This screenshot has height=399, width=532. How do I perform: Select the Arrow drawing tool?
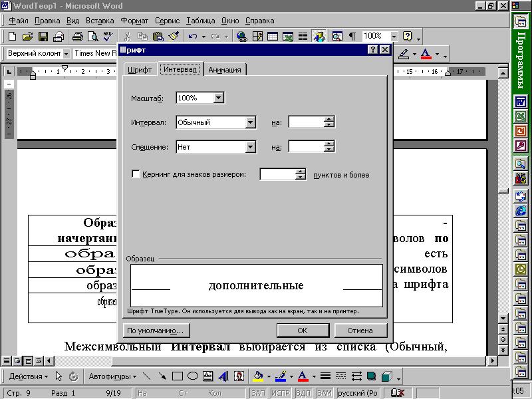(x=162, y=376)
